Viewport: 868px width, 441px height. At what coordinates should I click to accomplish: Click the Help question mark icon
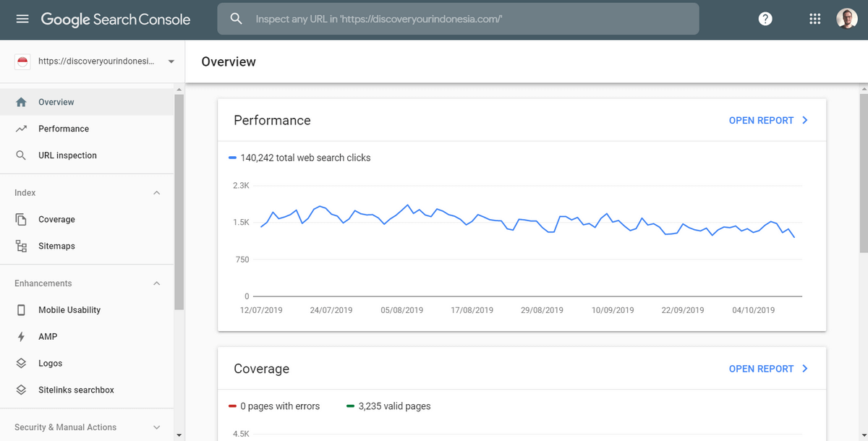[765, 20]
